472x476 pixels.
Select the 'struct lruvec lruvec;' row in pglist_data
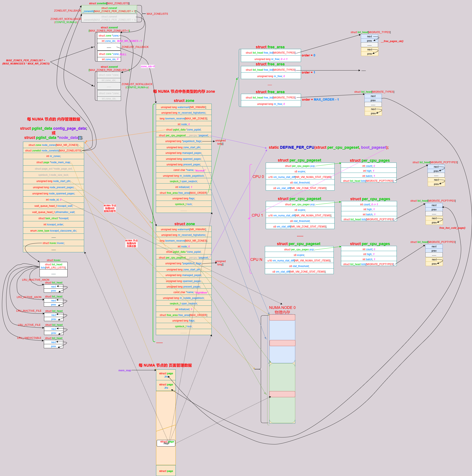(x=53, y=243)
